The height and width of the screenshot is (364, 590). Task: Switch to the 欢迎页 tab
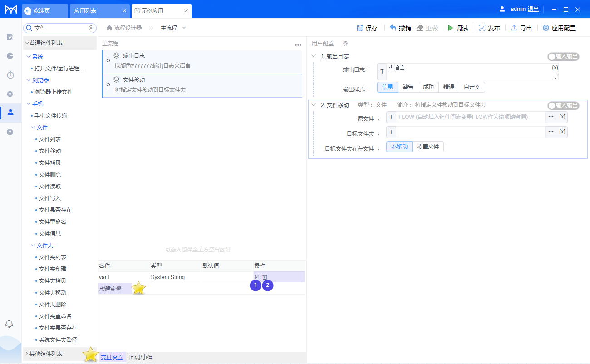pos(44,10)
